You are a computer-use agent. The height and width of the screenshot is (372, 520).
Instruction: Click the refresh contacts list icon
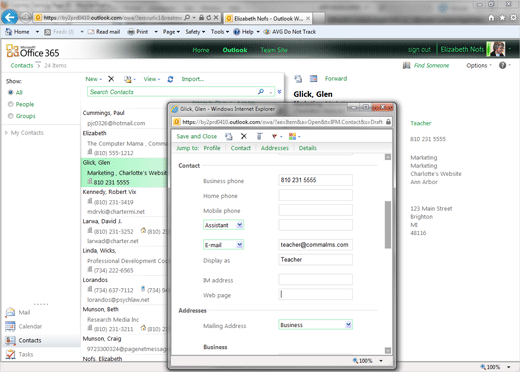coord(170,79)
